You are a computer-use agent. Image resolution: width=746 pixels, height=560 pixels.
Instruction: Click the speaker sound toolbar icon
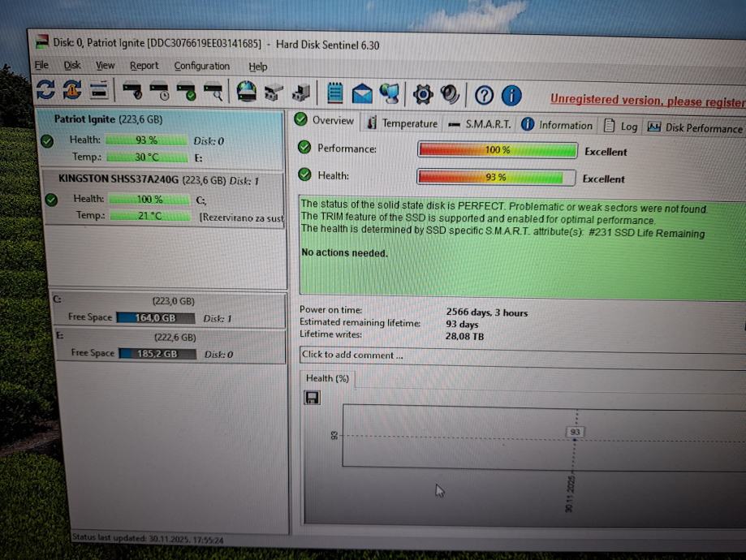(450, 94)
